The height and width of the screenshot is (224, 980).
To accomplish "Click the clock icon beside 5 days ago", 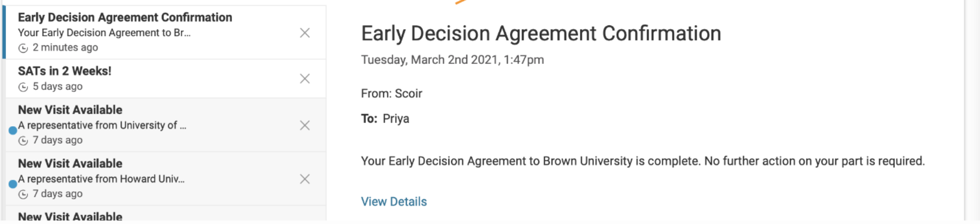I will [x=23, y=87].
